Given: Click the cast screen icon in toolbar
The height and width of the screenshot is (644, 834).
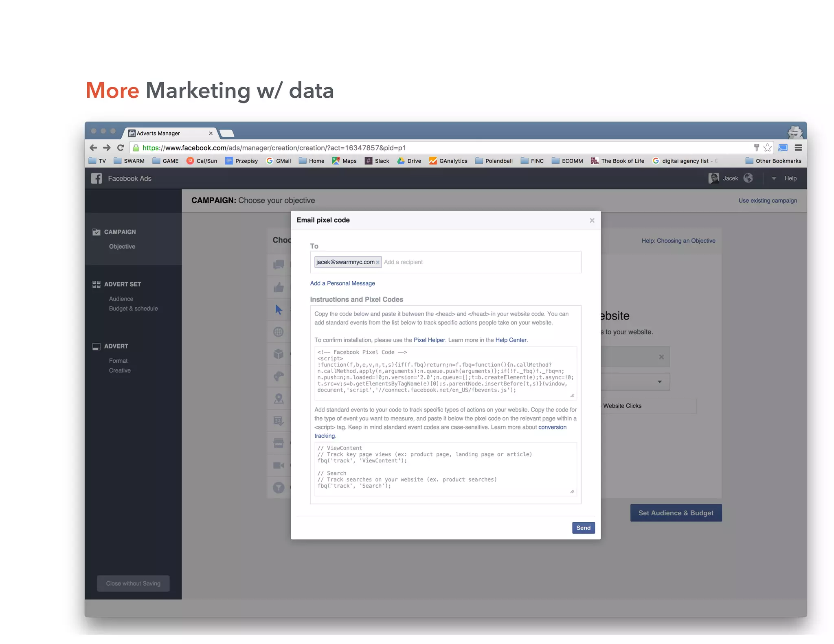Looking at the screenshot, I should [x=783, y=148].
